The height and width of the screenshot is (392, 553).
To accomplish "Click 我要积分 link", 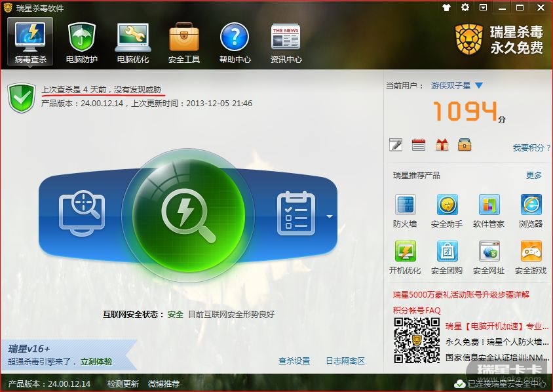I will tap(531, 148).
